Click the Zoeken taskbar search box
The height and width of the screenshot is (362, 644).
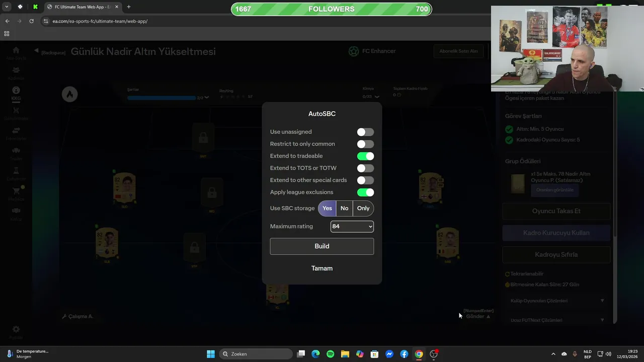click(x=256, y=354)
